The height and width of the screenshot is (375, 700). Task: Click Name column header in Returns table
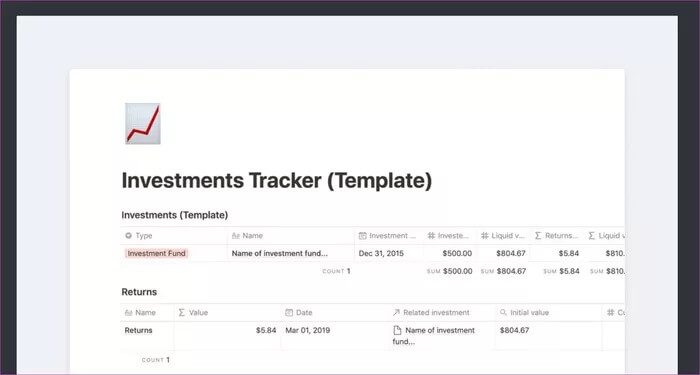click(146, 312)
